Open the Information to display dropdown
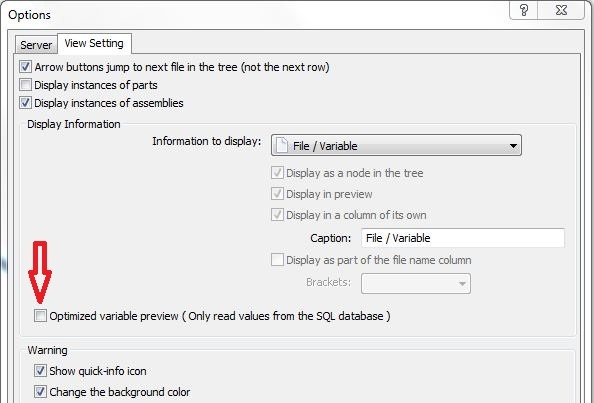The width and height of the screenshot is (594, 403). pyautogui.click(x=396, y=145)
